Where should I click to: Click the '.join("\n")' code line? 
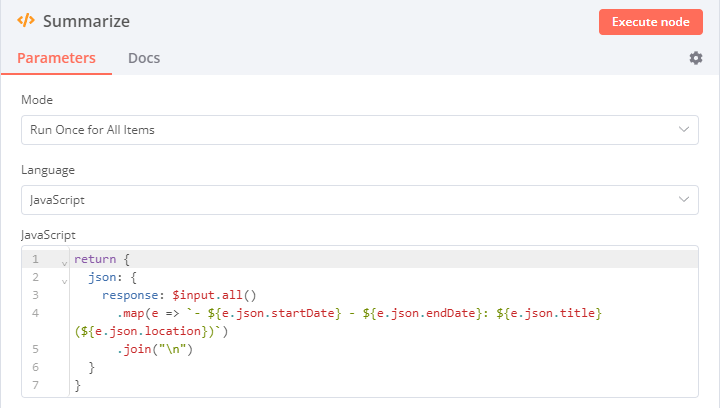pos(155,349)
